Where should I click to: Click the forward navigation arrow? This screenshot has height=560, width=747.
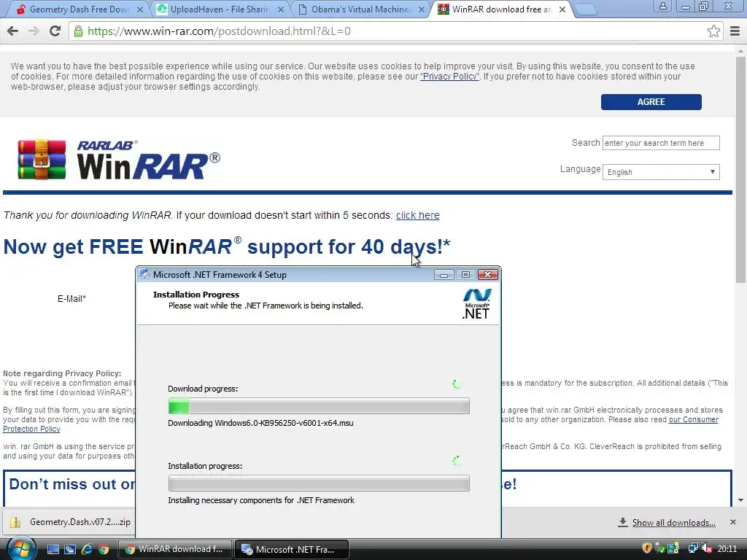tap(34, 31)
